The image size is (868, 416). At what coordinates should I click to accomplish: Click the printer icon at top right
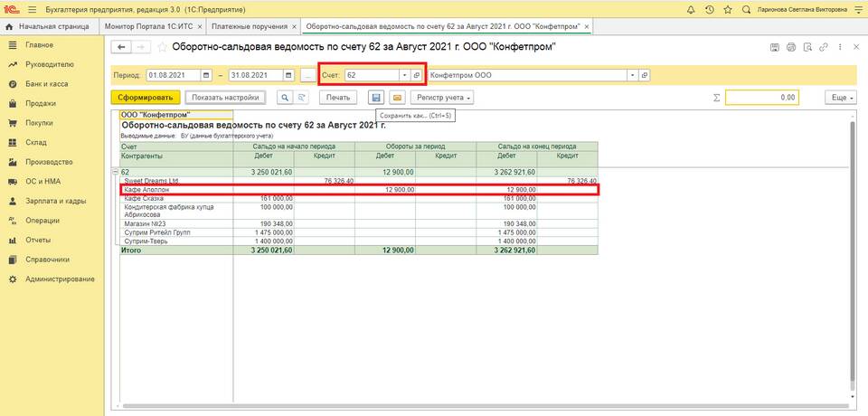790,46
